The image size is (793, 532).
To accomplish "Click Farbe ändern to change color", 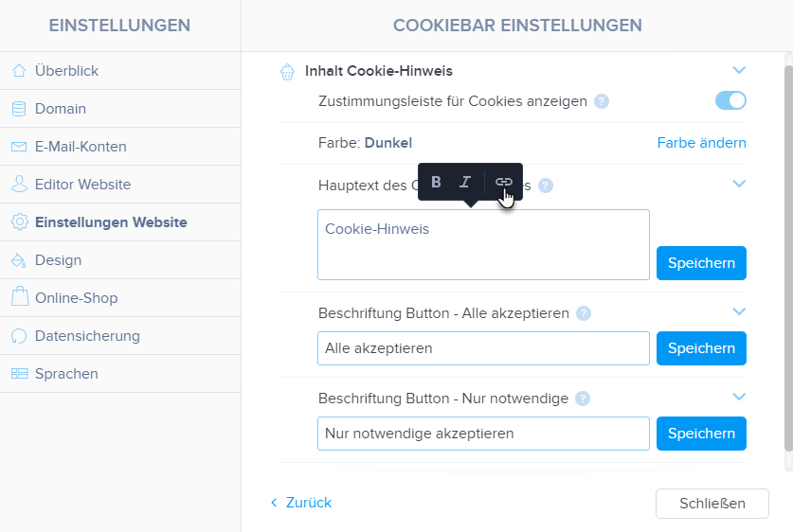I will point(701,143).
